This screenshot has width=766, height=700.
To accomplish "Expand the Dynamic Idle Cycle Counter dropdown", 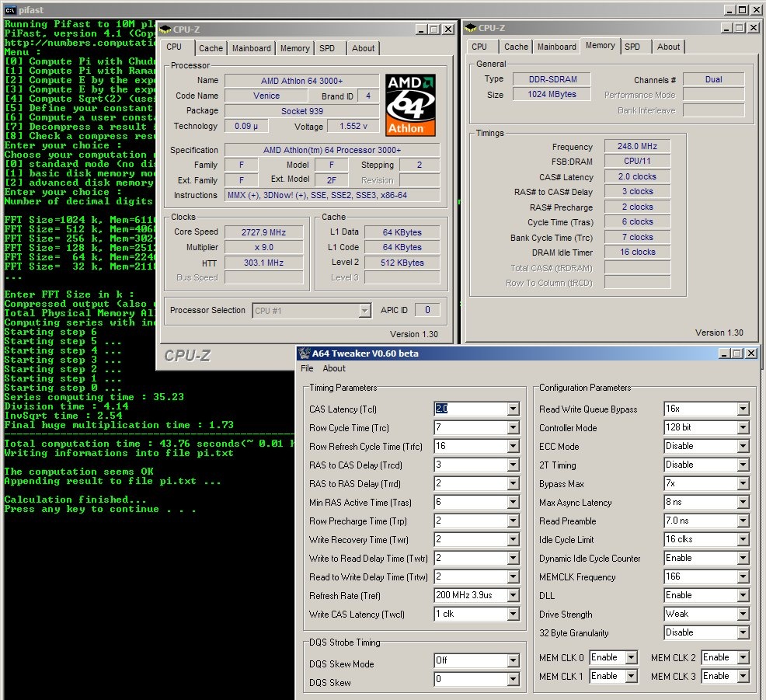I will [743, 558].
